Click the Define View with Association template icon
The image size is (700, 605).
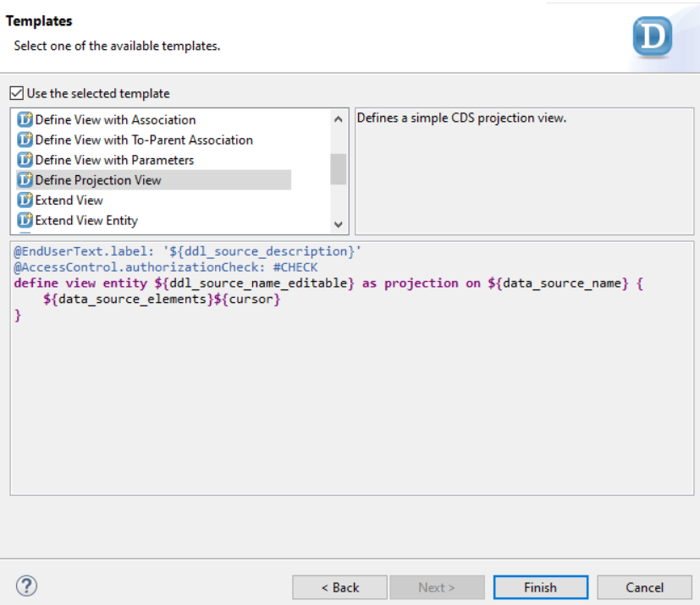(25, 120)
